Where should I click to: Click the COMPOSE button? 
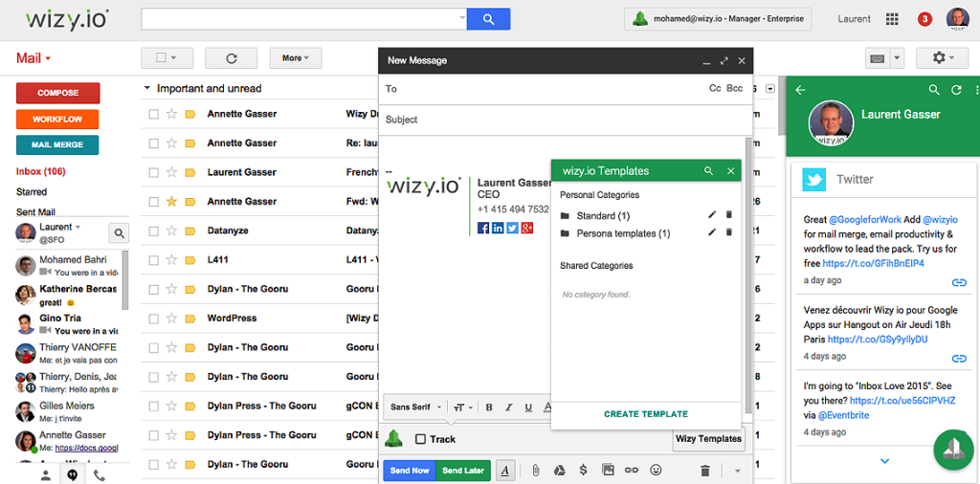[x=58, y=93]
